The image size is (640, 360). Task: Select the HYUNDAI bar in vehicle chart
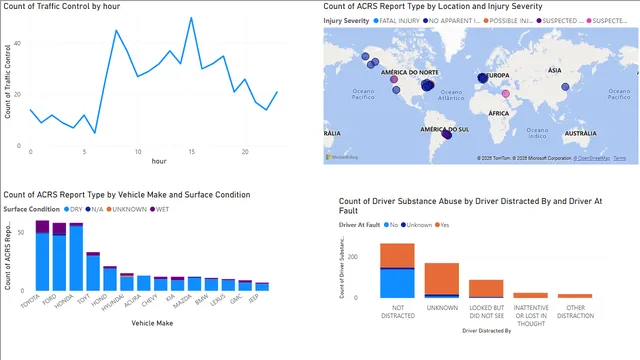point(127,282)
